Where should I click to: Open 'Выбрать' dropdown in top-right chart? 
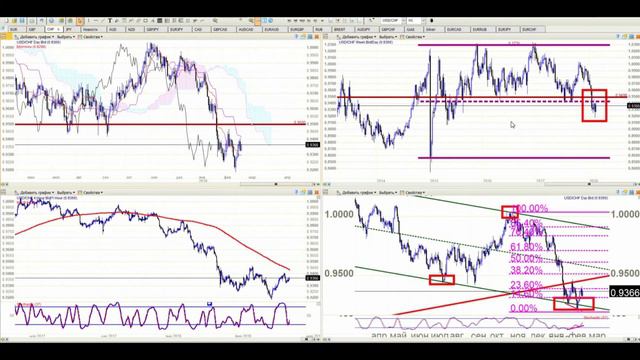point(388,37)
